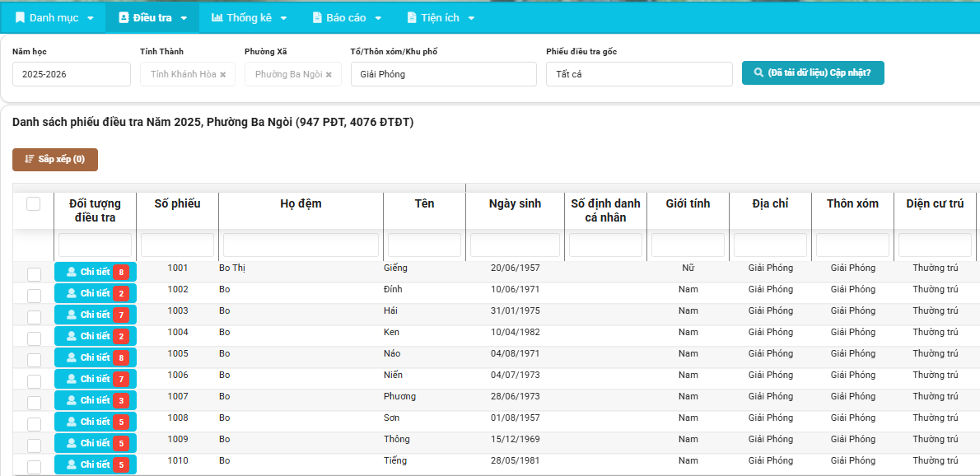The width and height of the screenshot is (980, 476).
Task: Select the checkbox on row Bo Hái
Action: click(x=35, y=317)
